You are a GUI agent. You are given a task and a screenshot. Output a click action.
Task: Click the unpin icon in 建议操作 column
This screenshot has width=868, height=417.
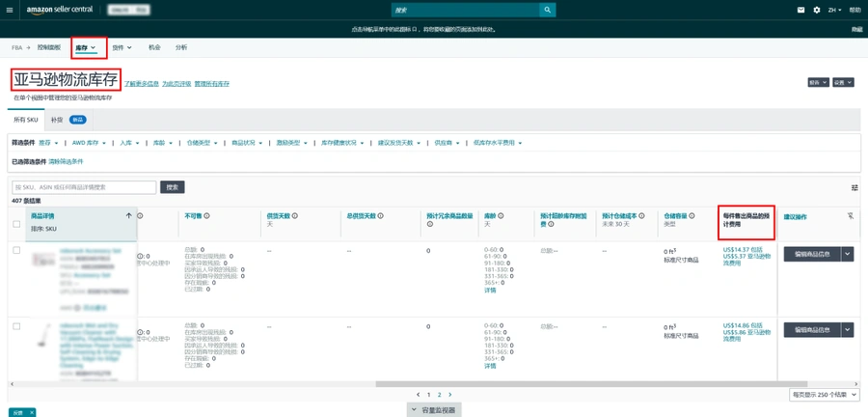point(851,216)
